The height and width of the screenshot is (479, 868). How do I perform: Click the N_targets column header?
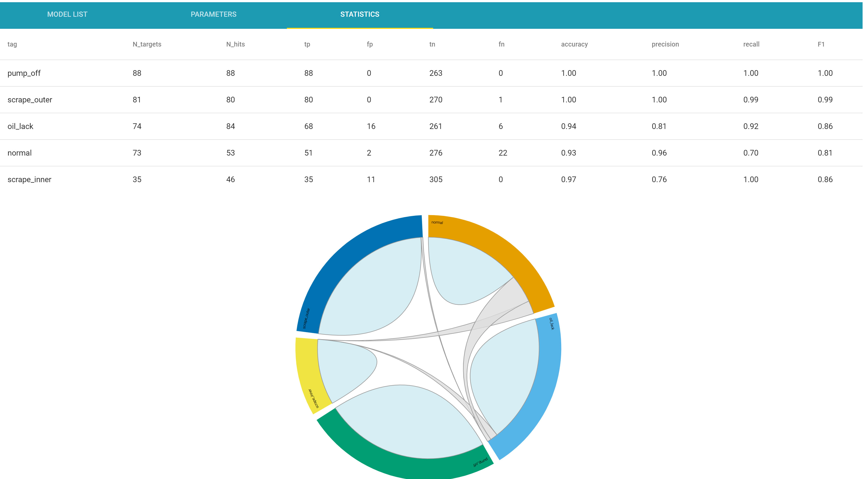coord(147,44)
